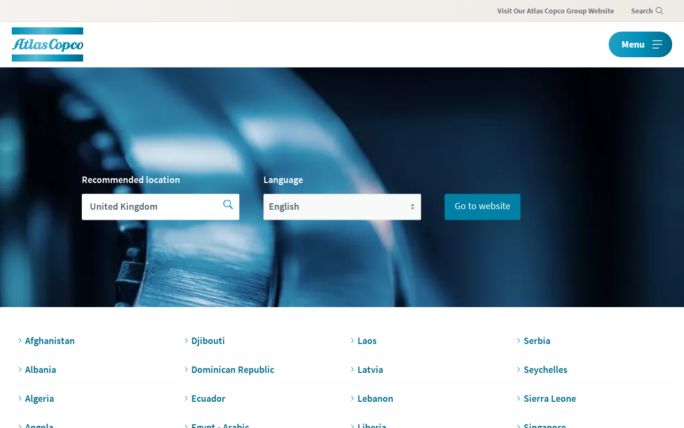Screen dimensions: 684x428
Task: Open the Latvia country link
Action: pyautogui.click(x=370, y=370)
